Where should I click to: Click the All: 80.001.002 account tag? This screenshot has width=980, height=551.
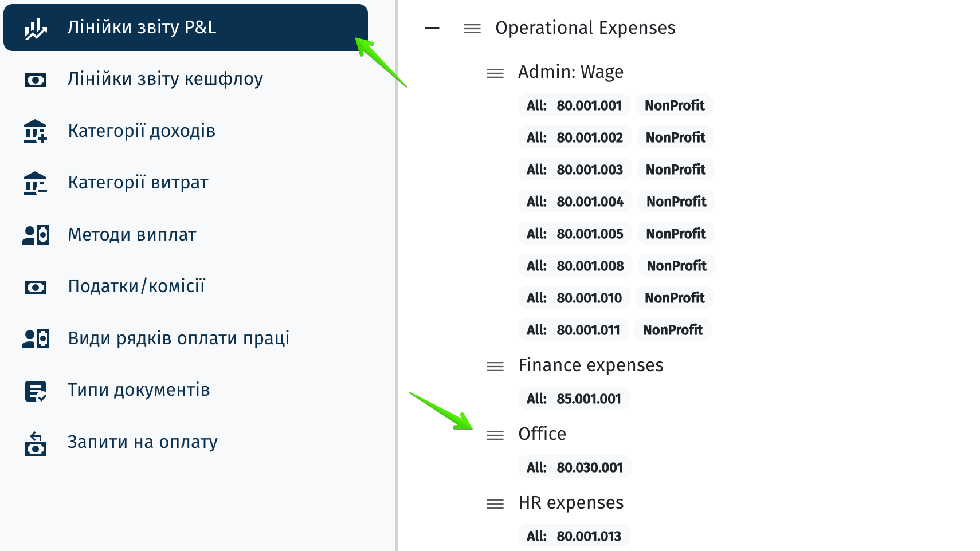[x=575, y=137]
